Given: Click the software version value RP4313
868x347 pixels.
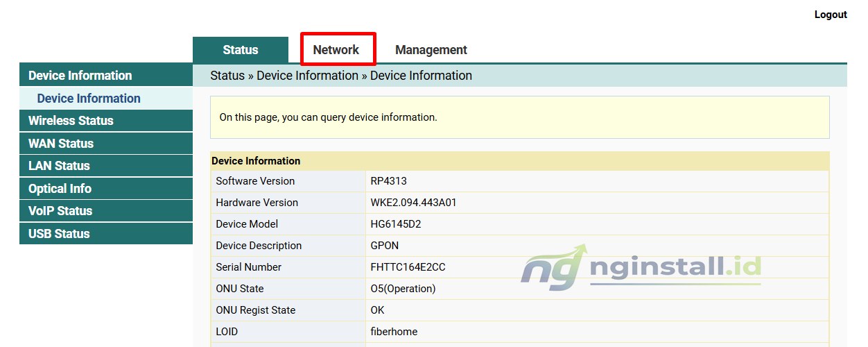Looking at the screenshot, I should point(388,181).
